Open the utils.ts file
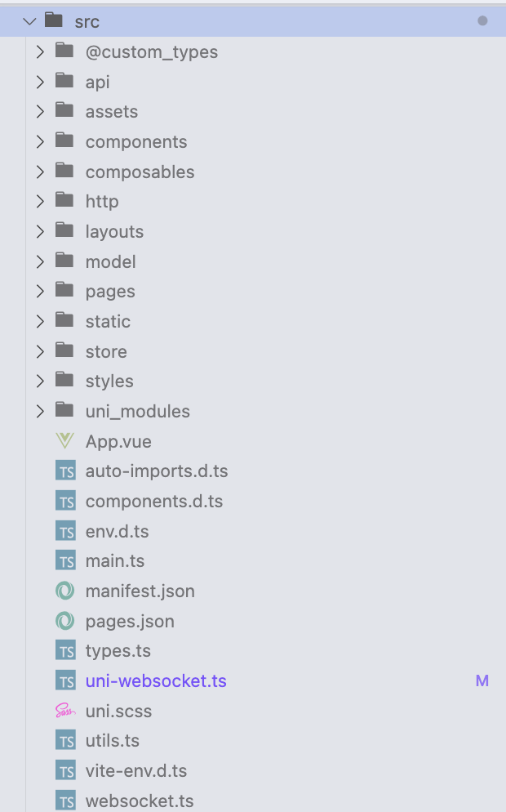This screenshot has width=506, height=812. pyautogui.click(x=113, y=741)
